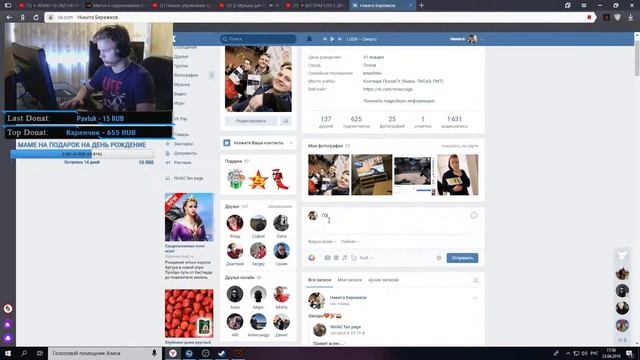Click the browser reload button
640x360 pixels.
(x=36, y=17)
